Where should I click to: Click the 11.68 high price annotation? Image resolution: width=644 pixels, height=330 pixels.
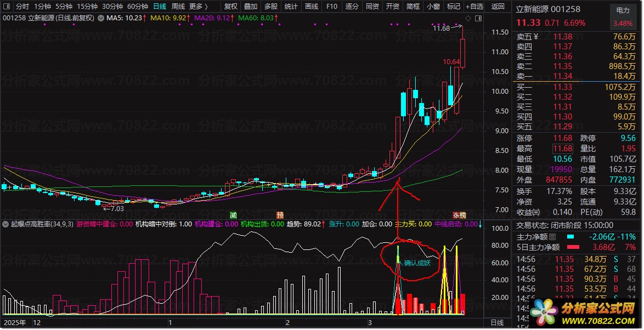coord(442,29)
